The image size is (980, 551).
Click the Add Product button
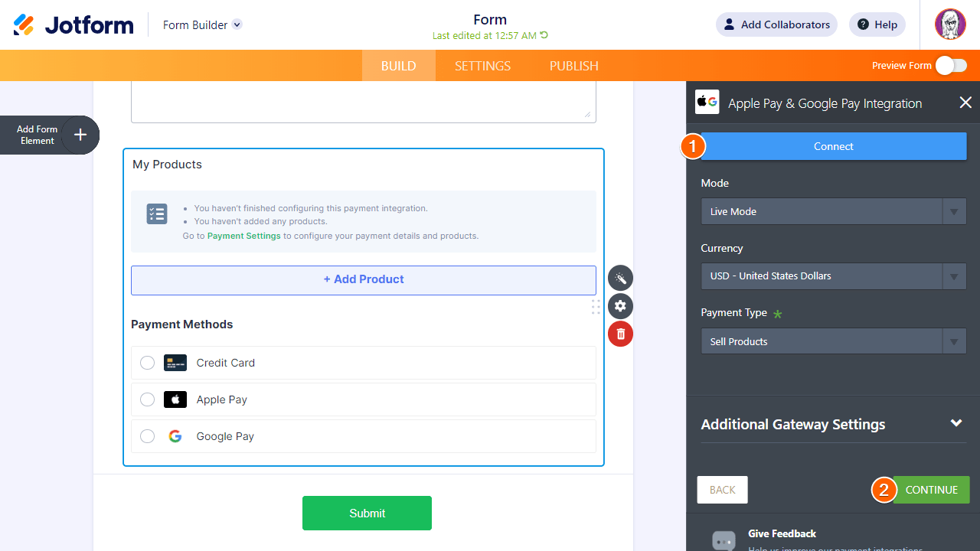click(364, 280)
